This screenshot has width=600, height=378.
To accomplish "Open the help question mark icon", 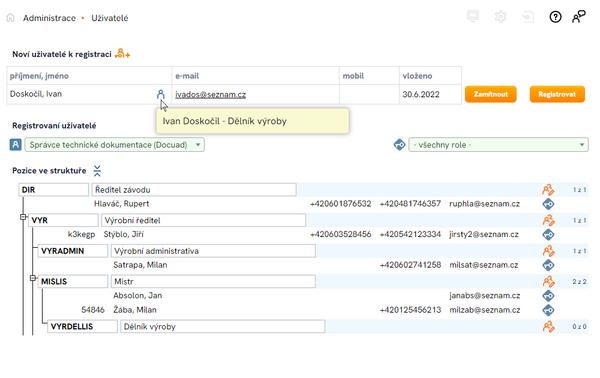I will coord(555,16).
